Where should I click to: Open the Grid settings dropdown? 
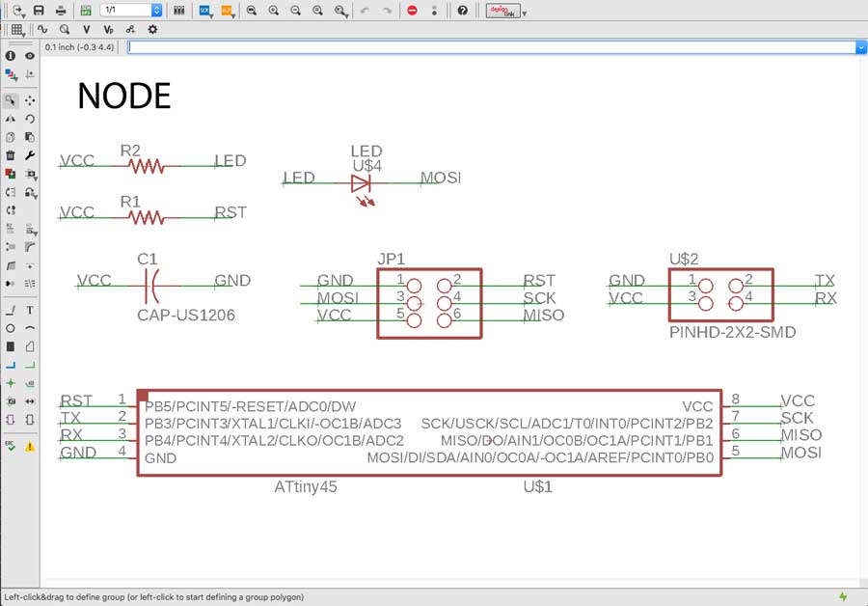[x=19, y=30]
